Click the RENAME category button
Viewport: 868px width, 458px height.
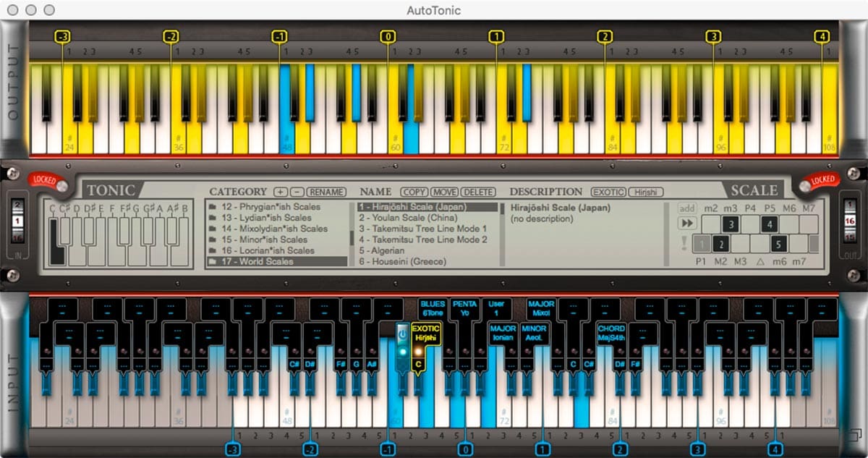pos(325,192)
